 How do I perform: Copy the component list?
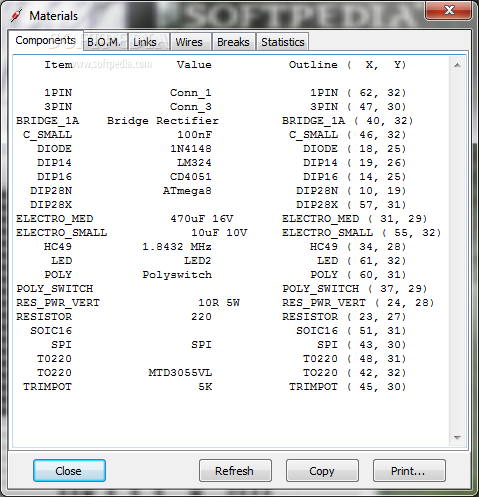[x=322, y=471]
